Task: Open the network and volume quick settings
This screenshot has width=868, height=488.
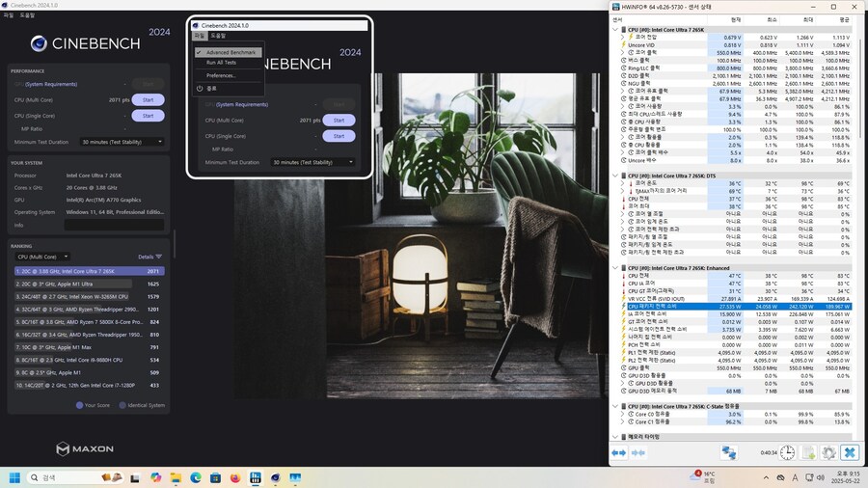Action: [x=814, y=477]
